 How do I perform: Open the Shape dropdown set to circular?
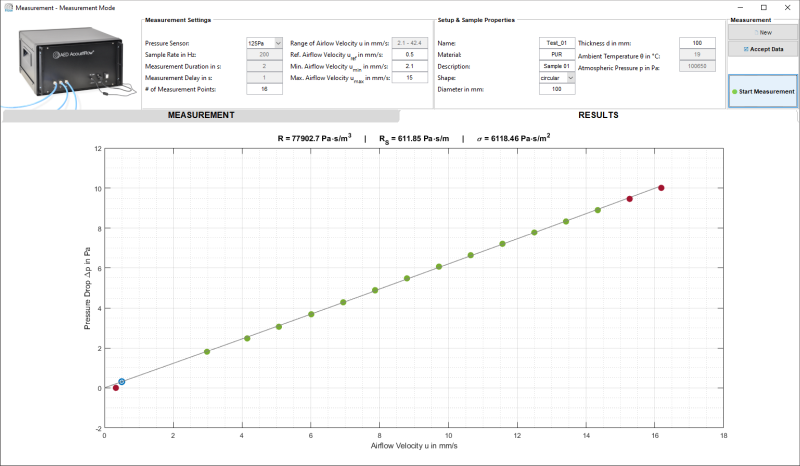pyautogui.click(x=557, y=78)
